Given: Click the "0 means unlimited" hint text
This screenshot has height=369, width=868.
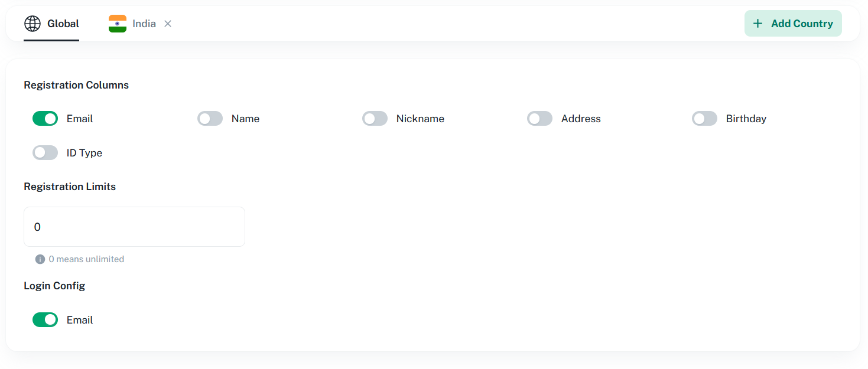Looking at the screenshot, I should coord(86,259).
